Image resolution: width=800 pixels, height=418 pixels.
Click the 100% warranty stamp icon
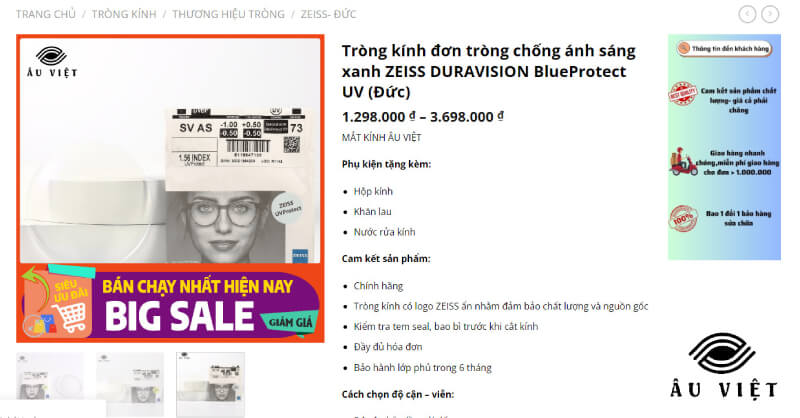pos(683,218)
